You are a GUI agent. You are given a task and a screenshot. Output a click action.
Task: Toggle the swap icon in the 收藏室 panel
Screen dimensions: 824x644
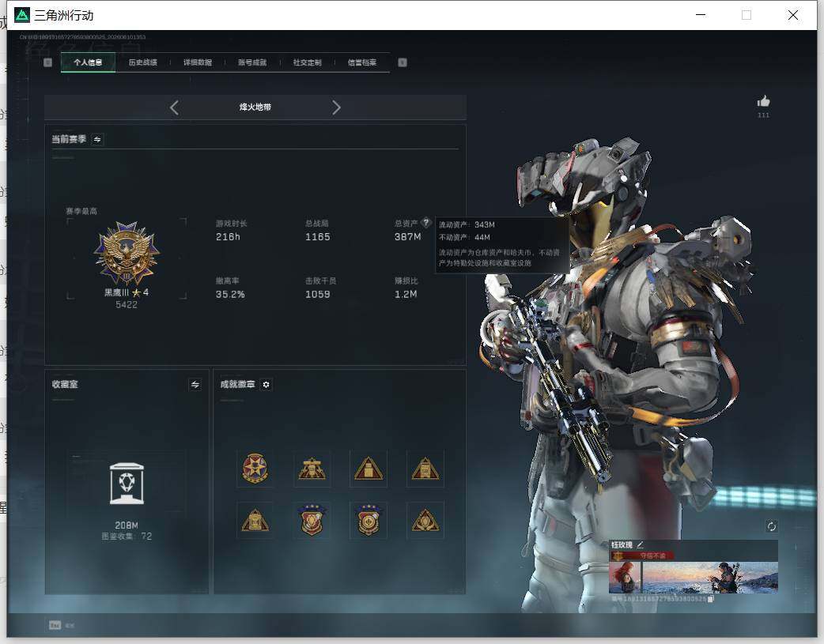pyautogui.click(x=195, y=385)
